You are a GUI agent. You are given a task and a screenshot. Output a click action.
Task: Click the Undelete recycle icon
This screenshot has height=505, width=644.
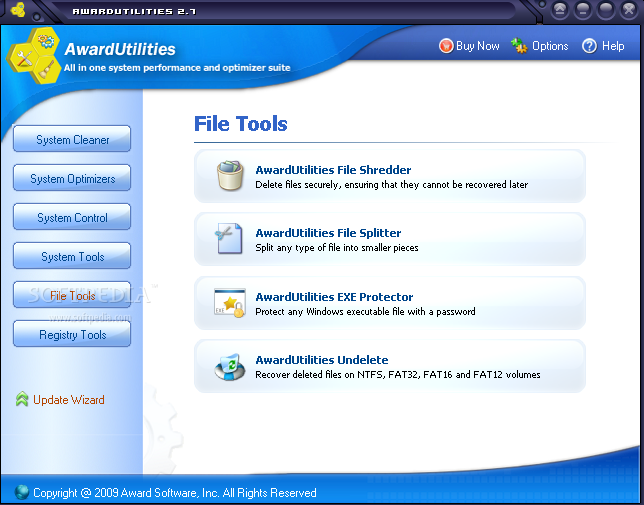[230, 367]
